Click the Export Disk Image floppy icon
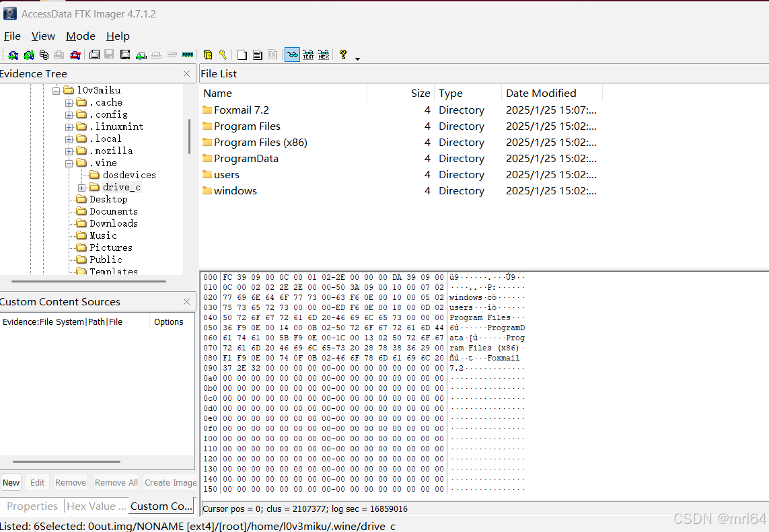The width and height of the screenshot is (769, 532). tap(110, 55)
